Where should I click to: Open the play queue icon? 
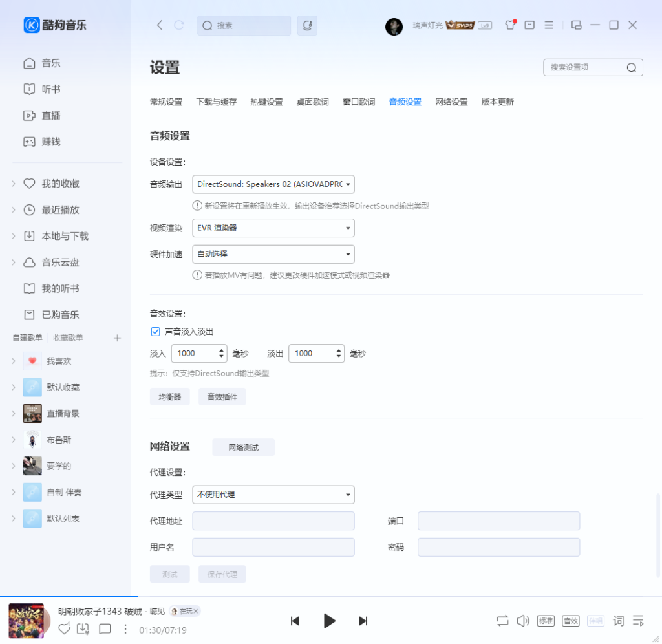click(639, 621)
